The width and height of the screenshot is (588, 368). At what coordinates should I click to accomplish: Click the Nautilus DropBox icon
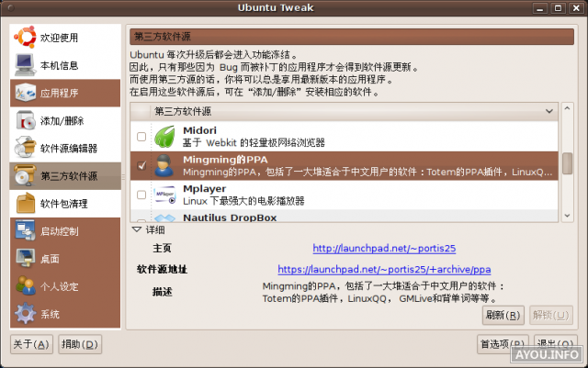coord(164,217)
